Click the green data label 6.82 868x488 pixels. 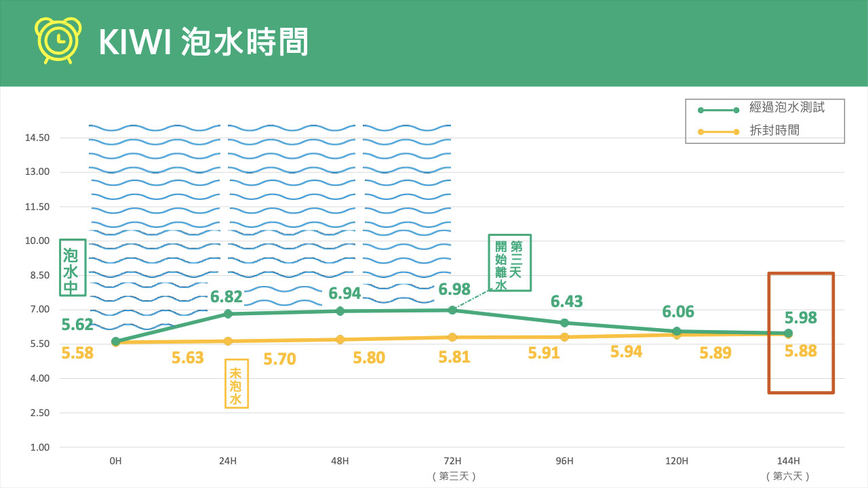coord(226,296)
